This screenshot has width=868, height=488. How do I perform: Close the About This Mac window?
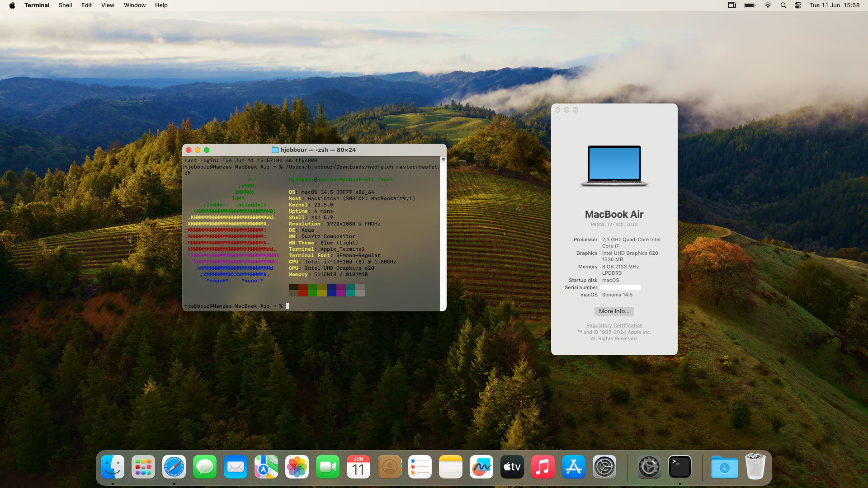[x=557, y=110]
